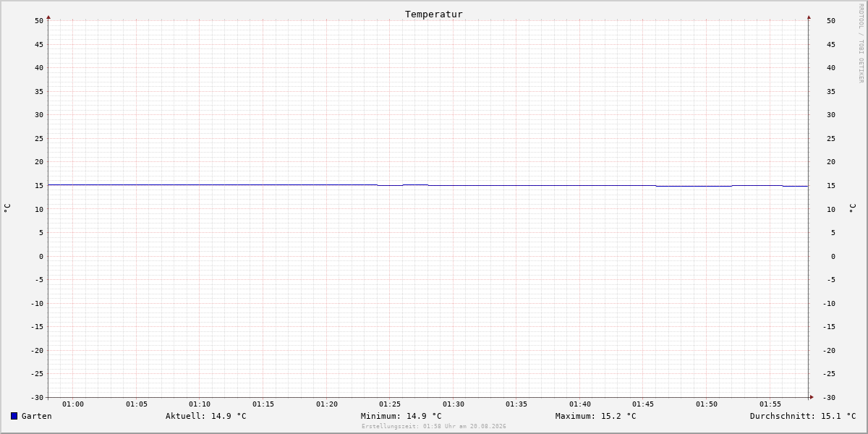Click the left °C axis unit label

7,208
